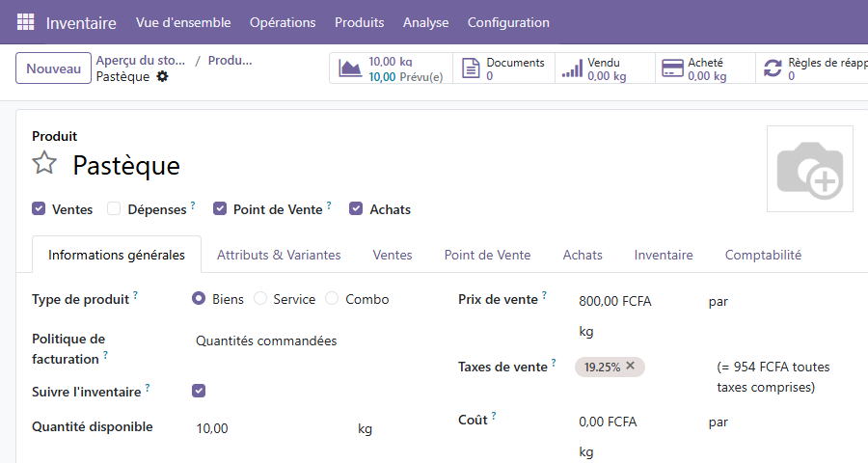Switch to Attributs & Variantes tab
Image resolution: width=868 pixels, height=463 pixels.
click(279, 255)
